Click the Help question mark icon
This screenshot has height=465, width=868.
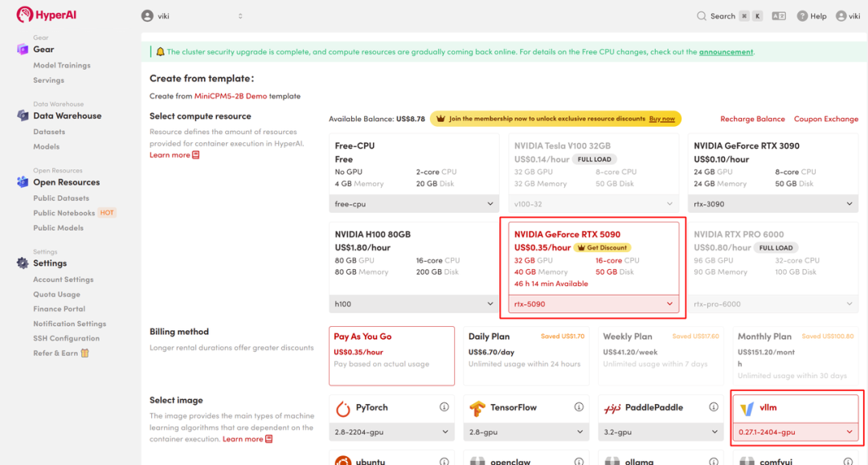[802, 16]
